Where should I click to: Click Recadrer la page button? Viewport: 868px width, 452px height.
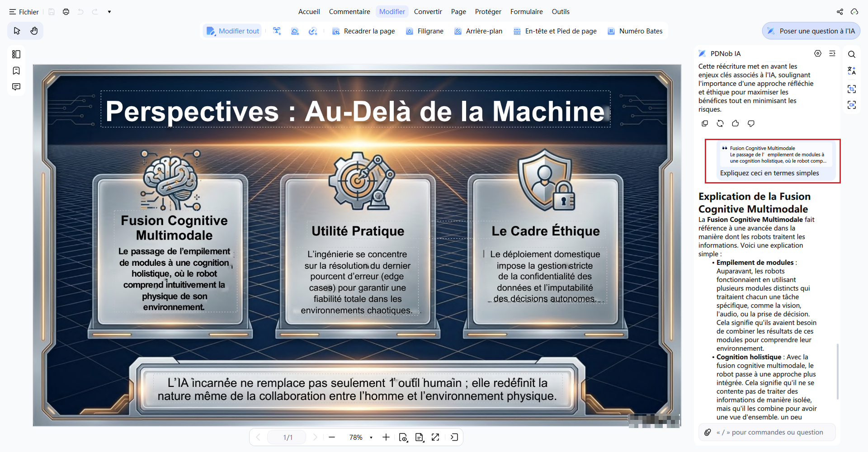click(x=363, y=31)
